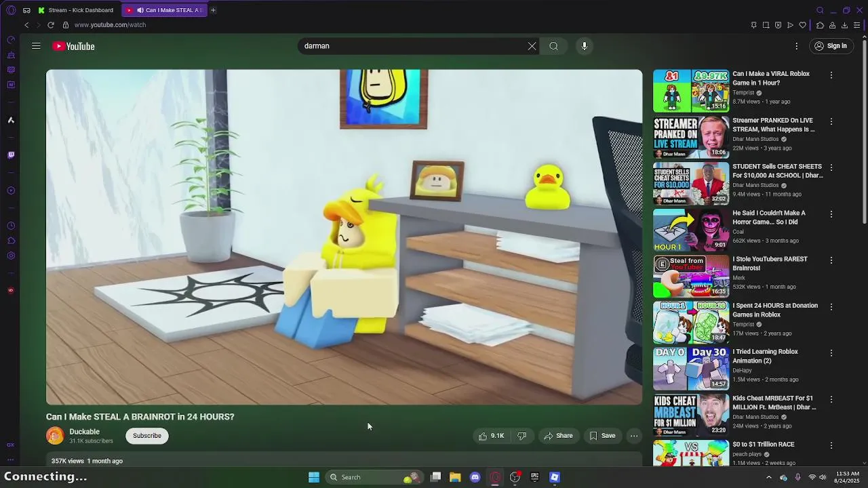Click the Sign in button

pos(831,46)
